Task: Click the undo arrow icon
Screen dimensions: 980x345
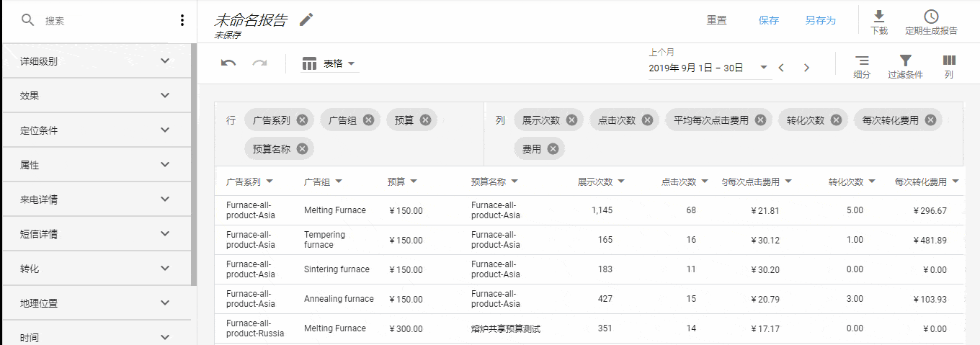Action: (228, 63)
